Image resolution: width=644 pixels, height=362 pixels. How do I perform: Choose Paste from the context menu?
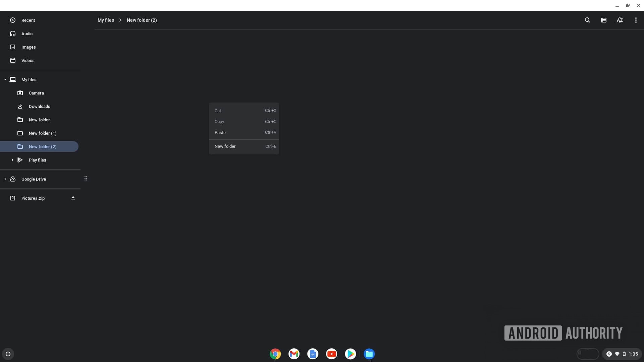220,132
